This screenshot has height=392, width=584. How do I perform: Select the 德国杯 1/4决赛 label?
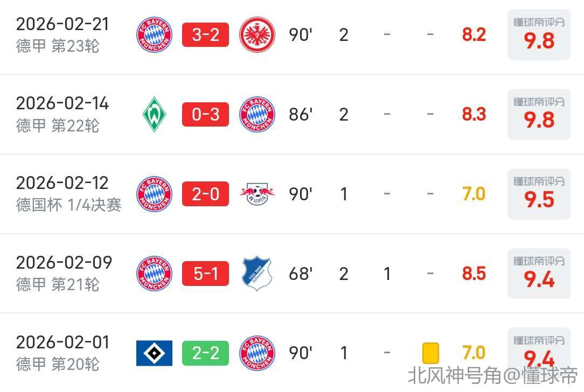coord(69,205)
